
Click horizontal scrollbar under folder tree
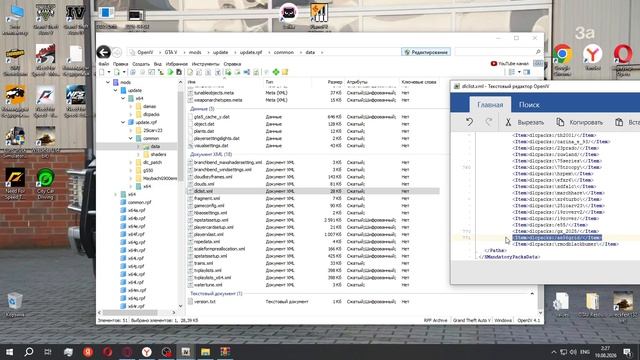point(130,313)
